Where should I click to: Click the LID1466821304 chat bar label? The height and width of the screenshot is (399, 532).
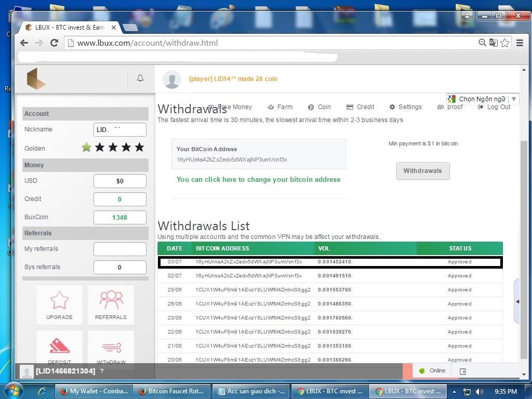(65, 371)
